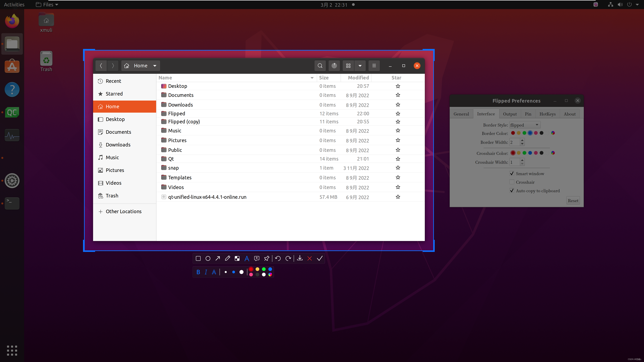Expand Home path dropdown arrow
The height and width of the screenshot is (362, 644).
[x=155, y=66]
